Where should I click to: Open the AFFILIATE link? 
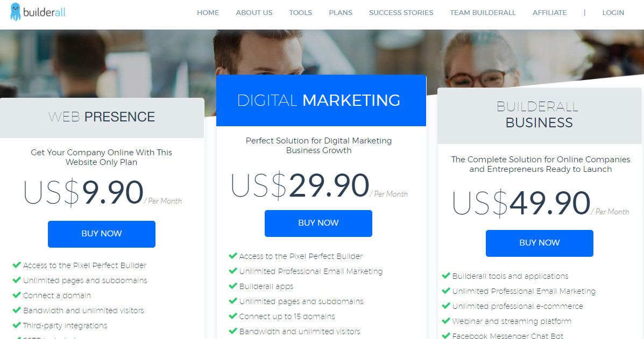click(x=549, y=13)
